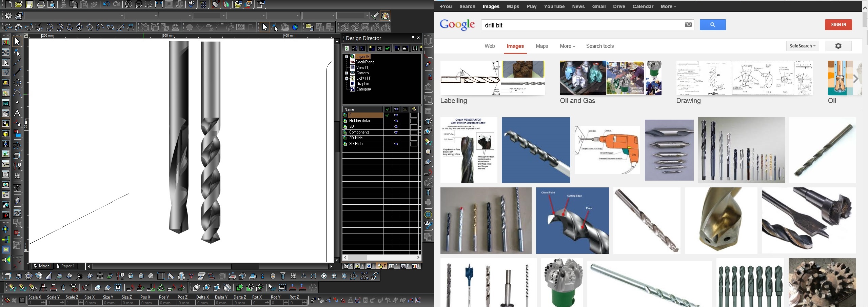Click color swatch of Hidden detail layer
This screenshot has width=868, height=307.
(x=414, y=121)
